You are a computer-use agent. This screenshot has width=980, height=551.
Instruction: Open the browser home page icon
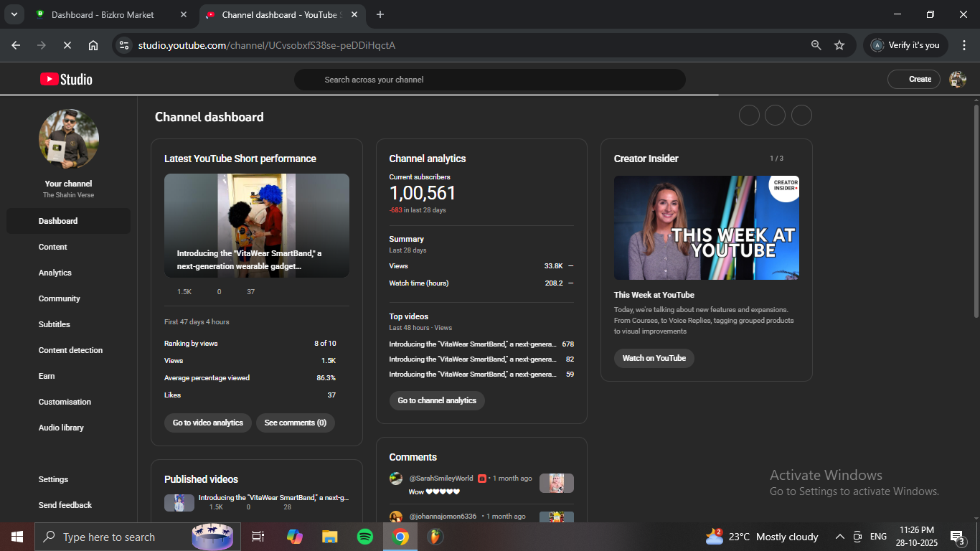pyautogui.click(x=93, y=45)
